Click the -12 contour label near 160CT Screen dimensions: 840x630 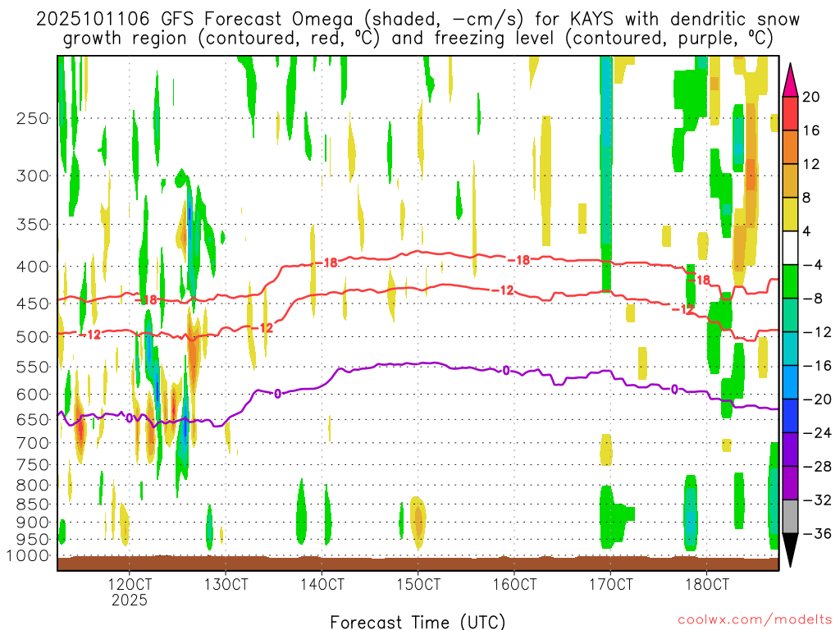tap(503, 290)
